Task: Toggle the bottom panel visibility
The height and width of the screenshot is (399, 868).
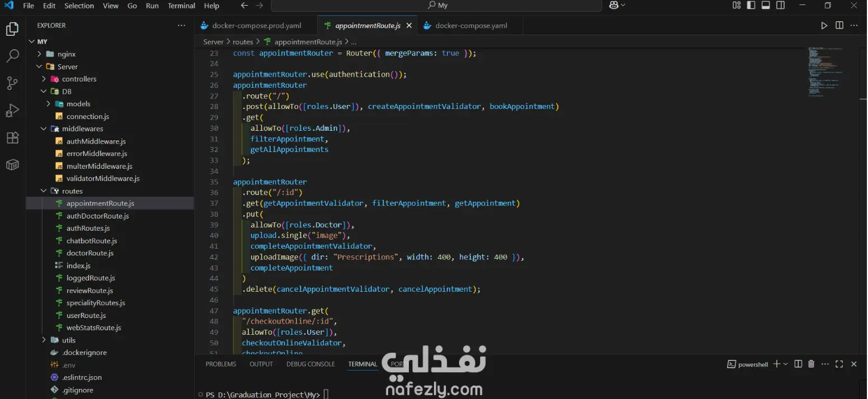Action: 766,6
